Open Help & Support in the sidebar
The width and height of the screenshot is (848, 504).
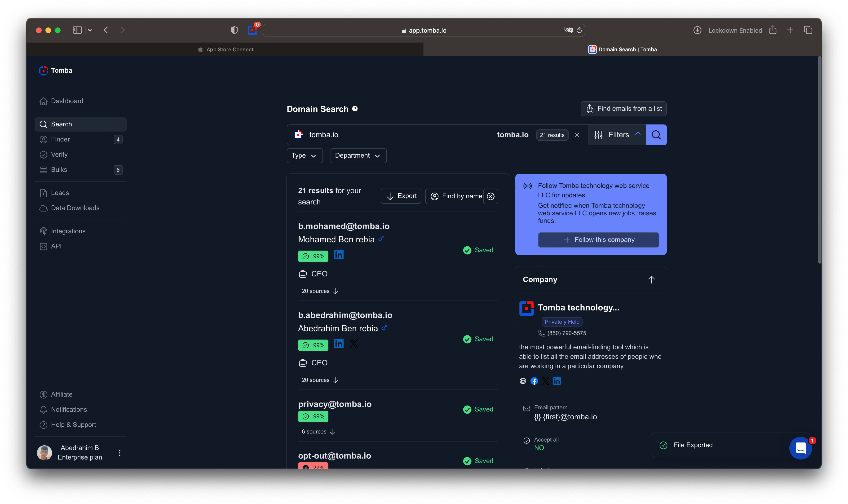click(x=80, y=424)
